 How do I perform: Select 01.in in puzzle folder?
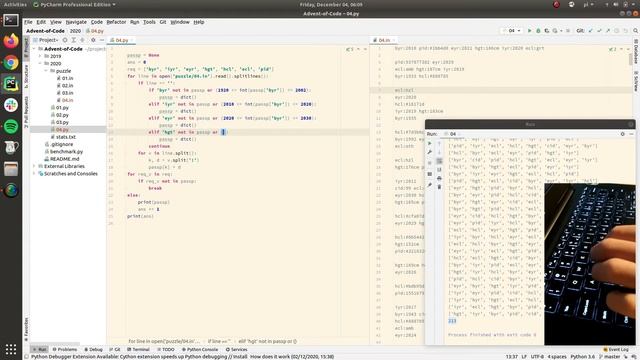tap(67, 78)
